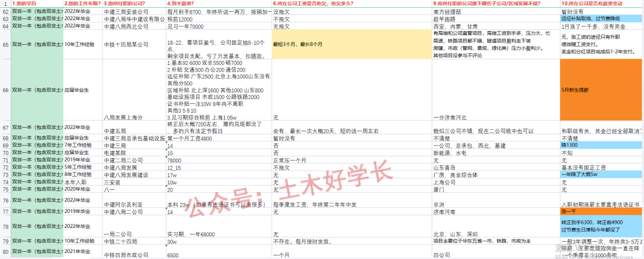
Task: Click the salary cell "30w"
Action: click(219, 241)
